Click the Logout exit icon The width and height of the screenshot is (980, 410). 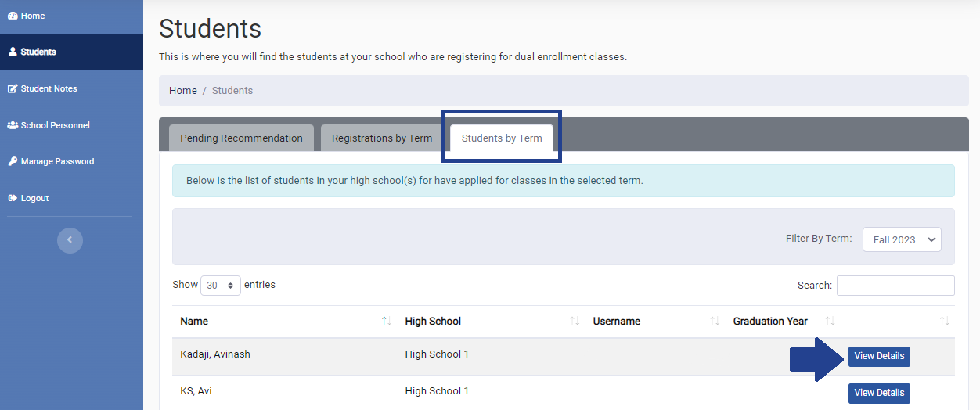click(x=13, y=198)
